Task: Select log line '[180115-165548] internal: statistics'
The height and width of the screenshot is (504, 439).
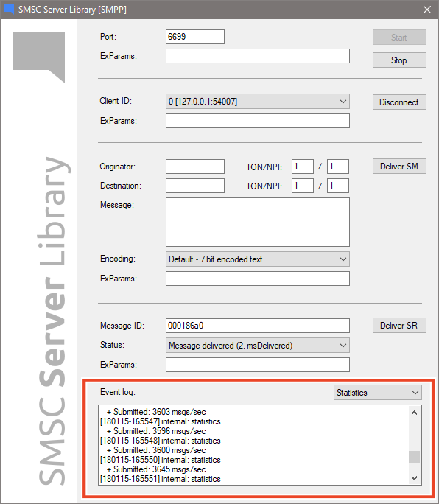Action: click(161, 441)
